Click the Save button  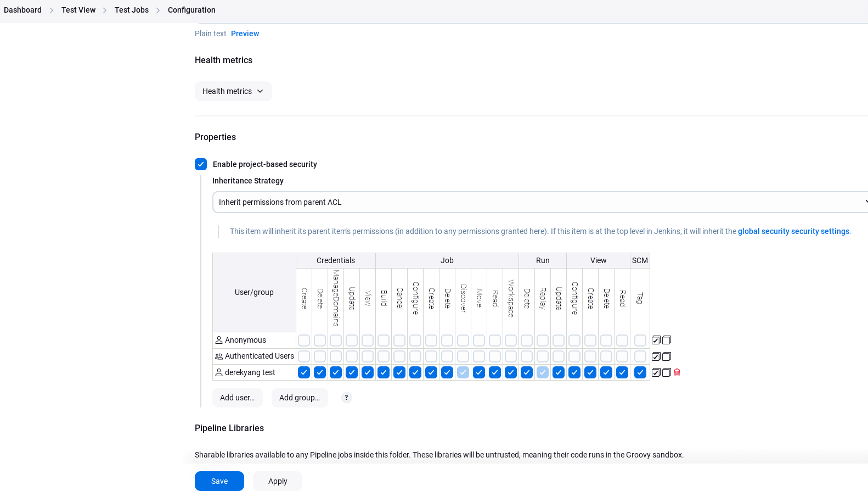point(219,481)
